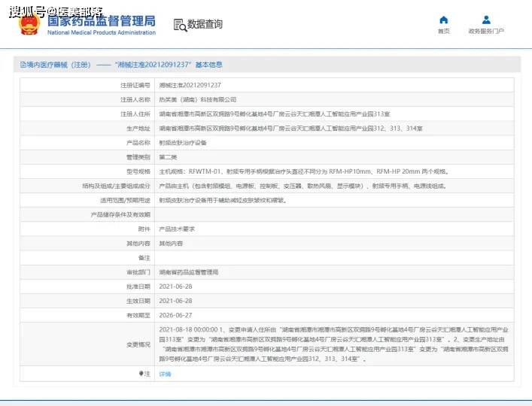
Task: Select registration number 湘械注准20212091237 value
Action: (190, 85)
